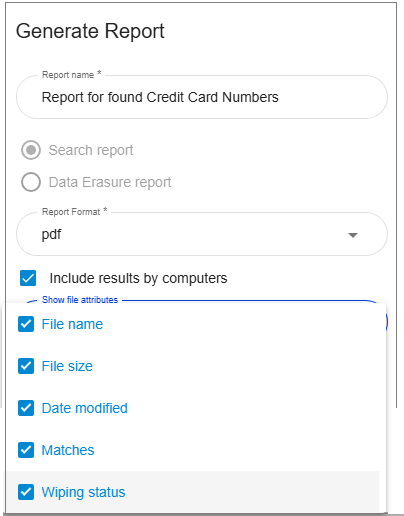Toggle the Date modified checkbox
The height and width of the screenshot is (516, 404).
[26, 408]
